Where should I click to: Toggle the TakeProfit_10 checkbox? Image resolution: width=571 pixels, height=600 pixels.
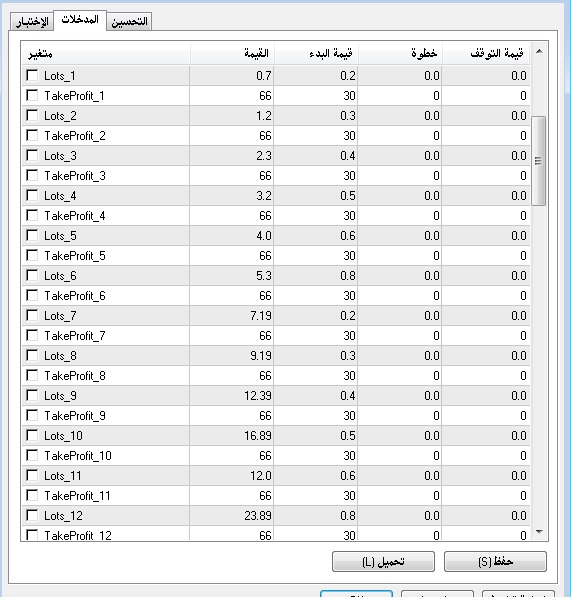click(32, 455)
